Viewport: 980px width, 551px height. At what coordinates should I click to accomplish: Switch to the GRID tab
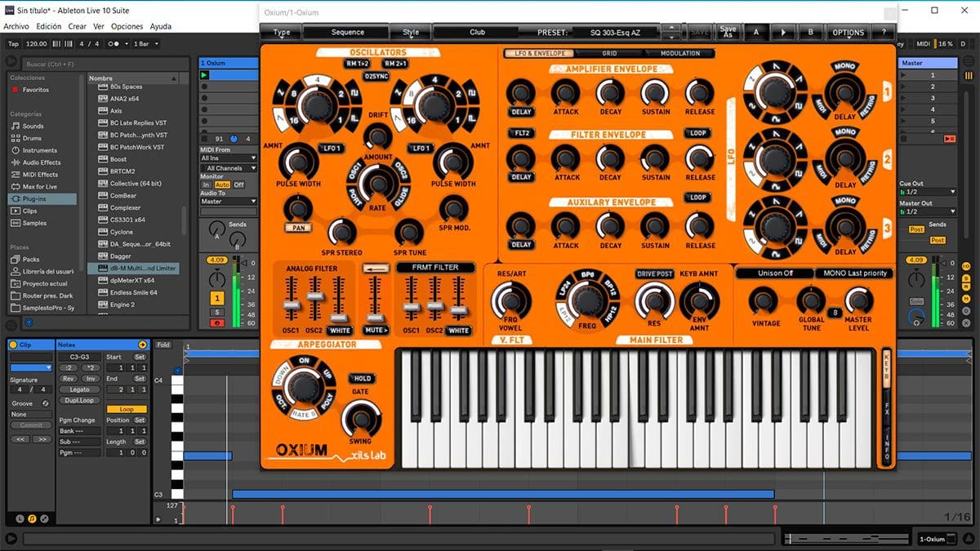609,53
